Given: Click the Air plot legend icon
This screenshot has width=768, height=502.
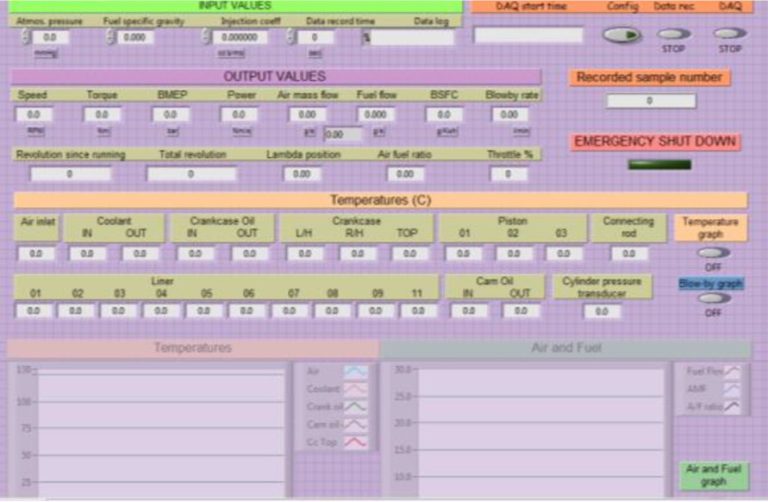Looking at the screenshot, I should pos(355,371).
